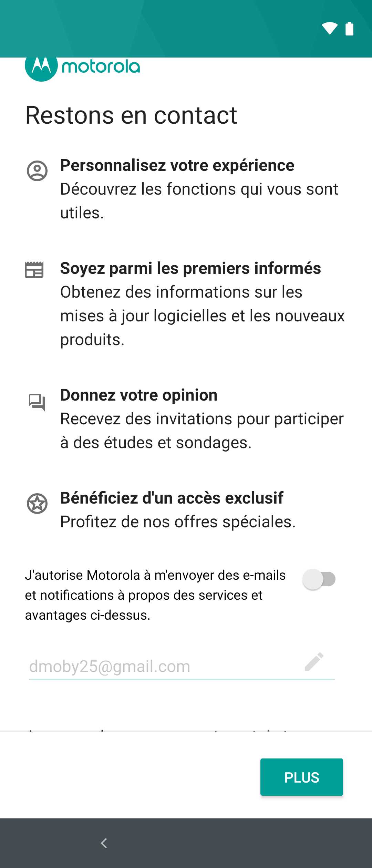Tap the motorola wordmark text
The width and height of the screenshot is (372, 868).
point(101,66)
